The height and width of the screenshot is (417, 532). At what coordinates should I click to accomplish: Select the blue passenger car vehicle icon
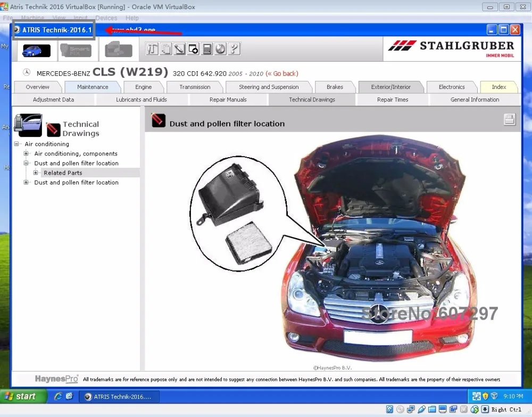[x=36, y=51]
